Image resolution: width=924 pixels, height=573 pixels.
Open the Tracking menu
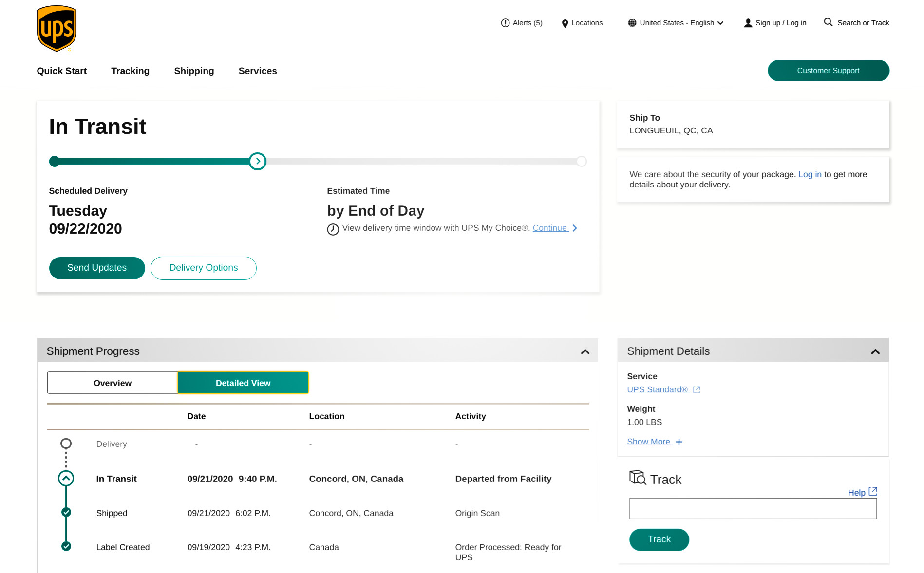(x=130, y=71)
